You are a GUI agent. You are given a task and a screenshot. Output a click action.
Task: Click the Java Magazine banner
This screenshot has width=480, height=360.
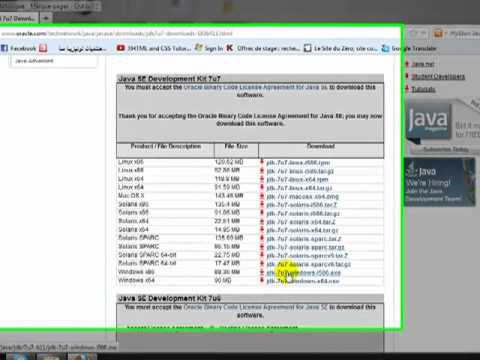pos(442,126)
